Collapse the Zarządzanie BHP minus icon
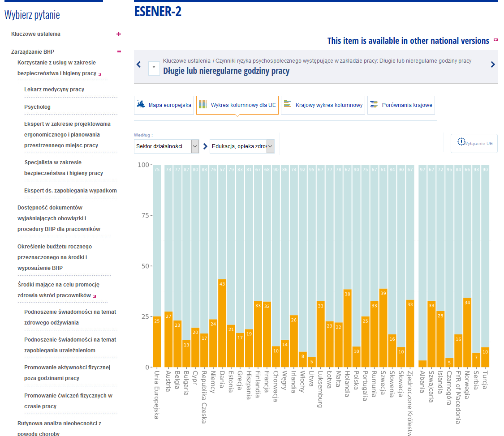 pyautogui.click(x=119, y=51)
